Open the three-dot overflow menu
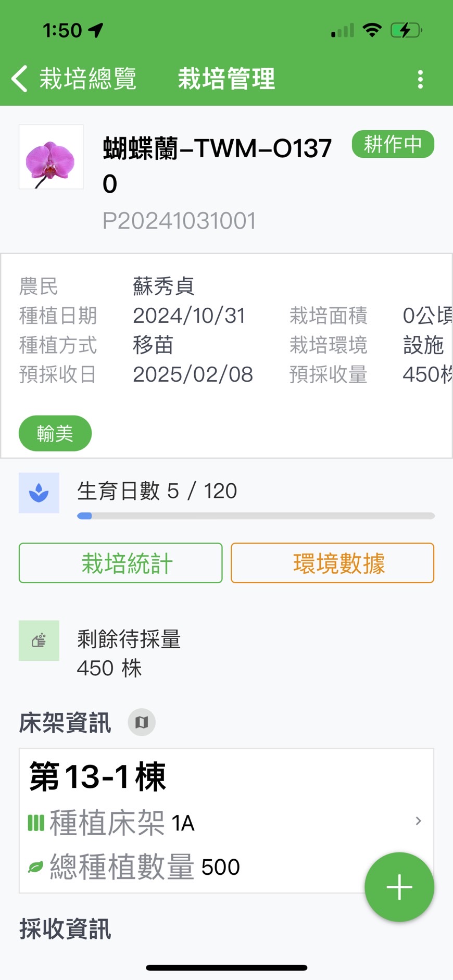453x980 pixels. [x=420, y=79]
